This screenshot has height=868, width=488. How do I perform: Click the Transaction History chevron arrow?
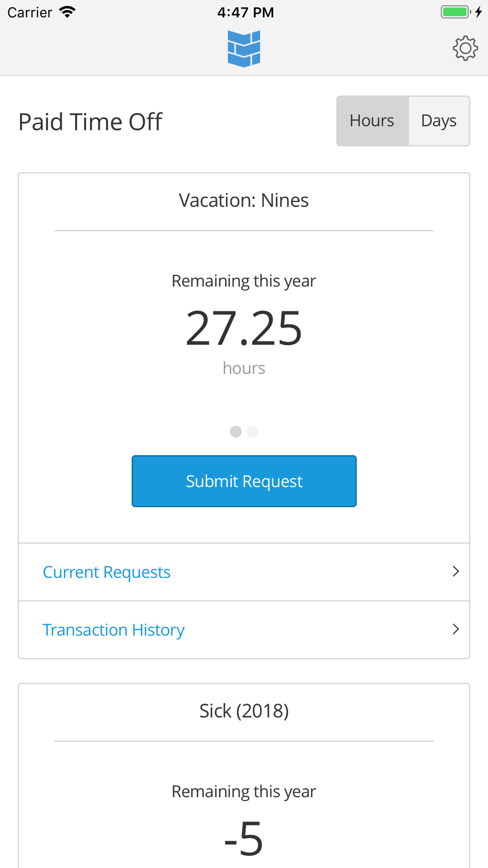(x=456, y=629)
